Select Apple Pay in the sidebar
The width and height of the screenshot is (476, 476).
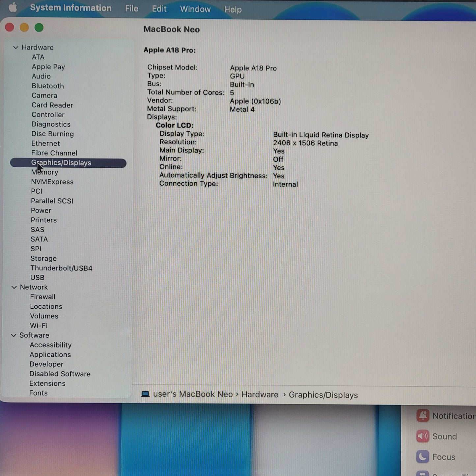[48, 67]
